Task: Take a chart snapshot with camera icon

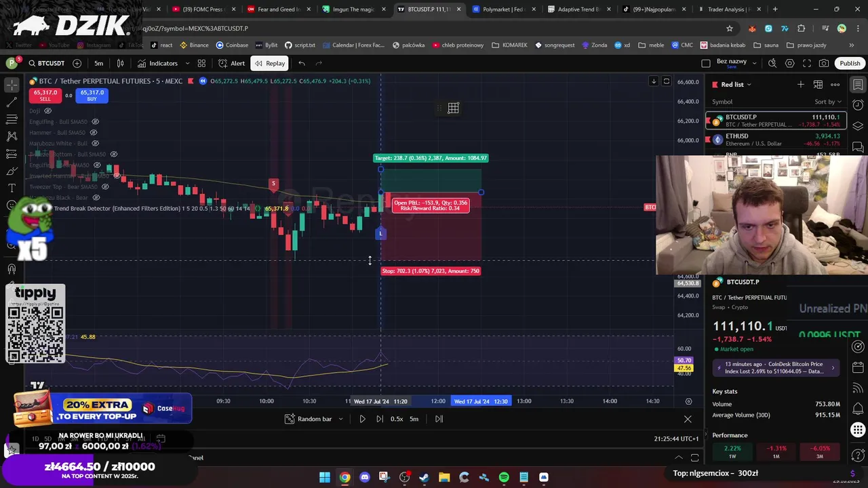Action: click(824, 63)
